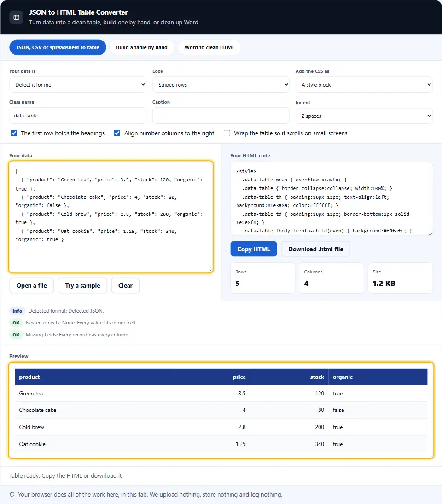Click the empty Caption input field
The image size is (442, 504).
click(x=221, y=116)
